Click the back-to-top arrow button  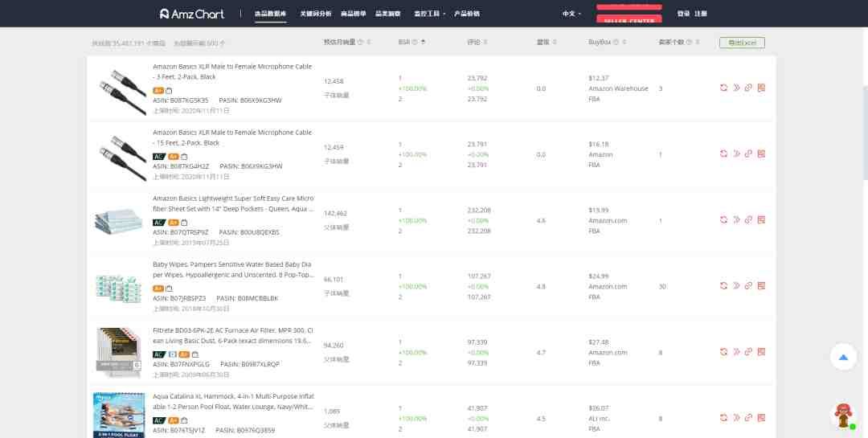(843, 357)
